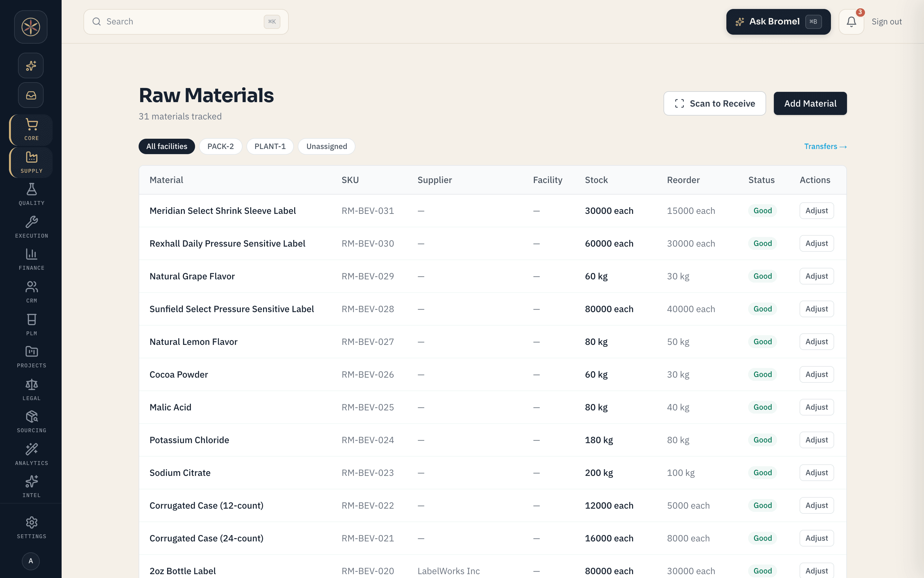Click the Potassium Chloride material name
The height and width of the screenshot is (578, 924).
(189, 440)
